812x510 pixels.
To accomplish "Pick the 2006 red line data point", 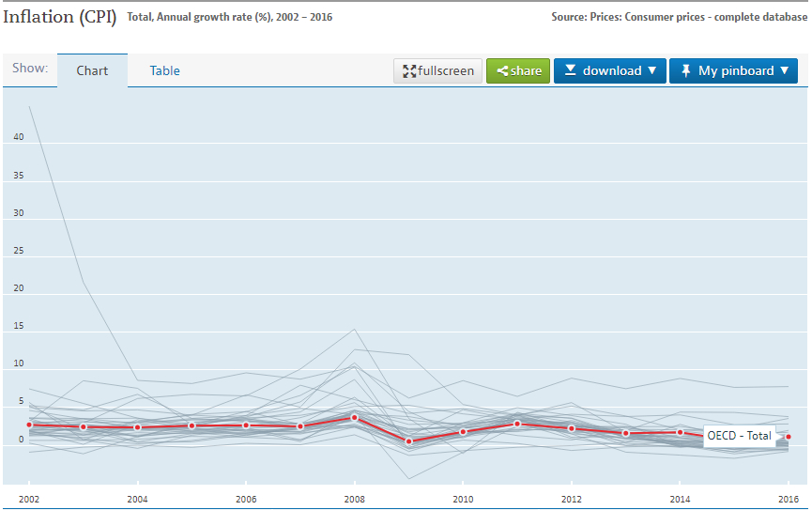I will coord(246,425).
